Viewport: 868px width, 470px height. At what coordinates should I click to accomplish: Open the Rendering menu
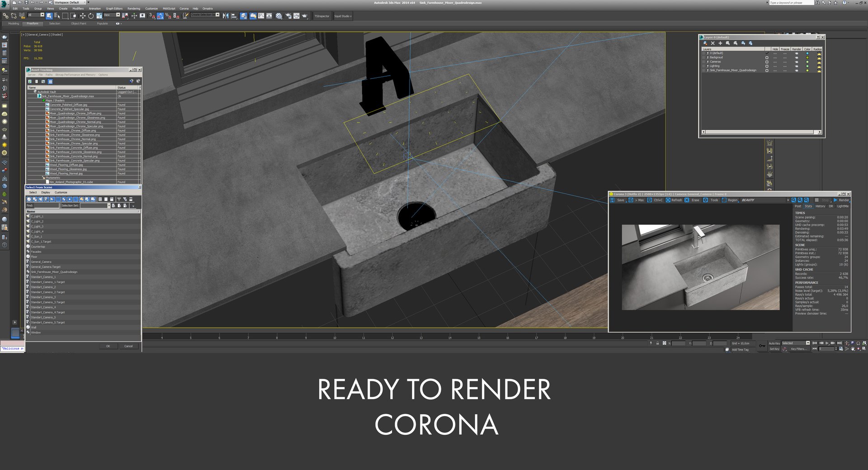(x=134, y=9)
